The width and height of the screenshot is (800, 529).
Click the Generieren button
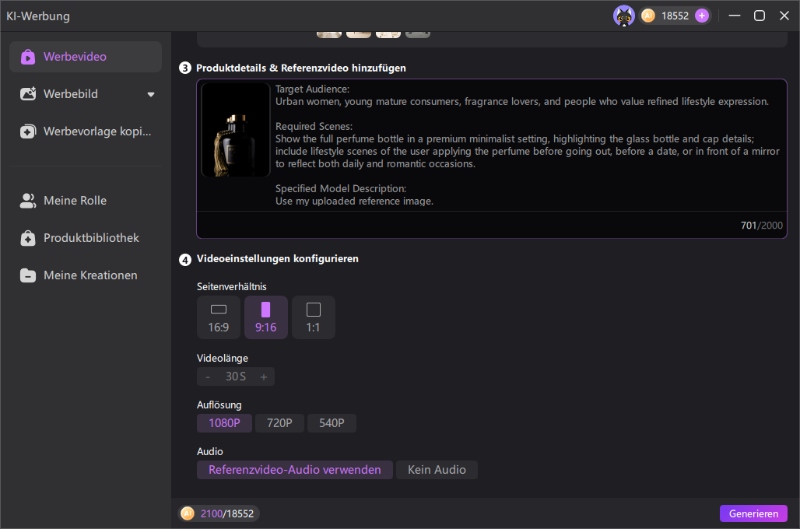coord(754,514)
